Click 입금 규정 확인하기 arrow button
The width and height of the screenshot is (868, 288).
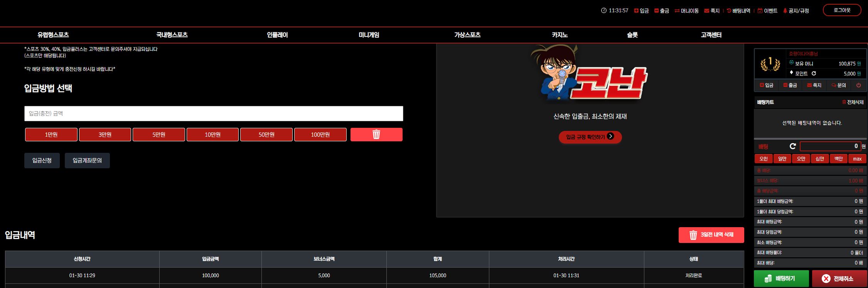click(590, 137)
